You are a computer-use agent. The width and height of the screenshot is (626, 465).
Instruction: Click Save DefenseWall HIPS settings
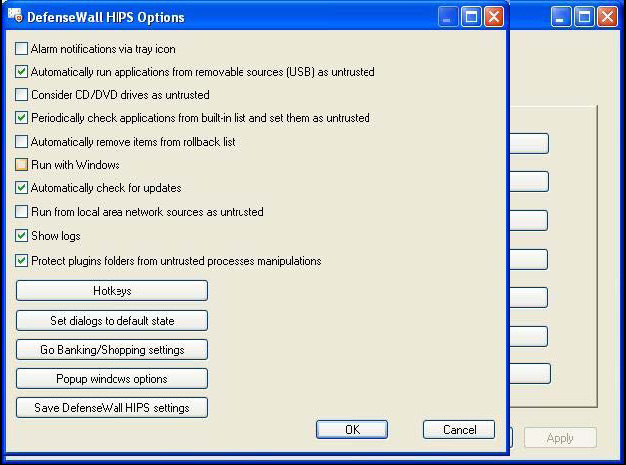coord(112,408)
